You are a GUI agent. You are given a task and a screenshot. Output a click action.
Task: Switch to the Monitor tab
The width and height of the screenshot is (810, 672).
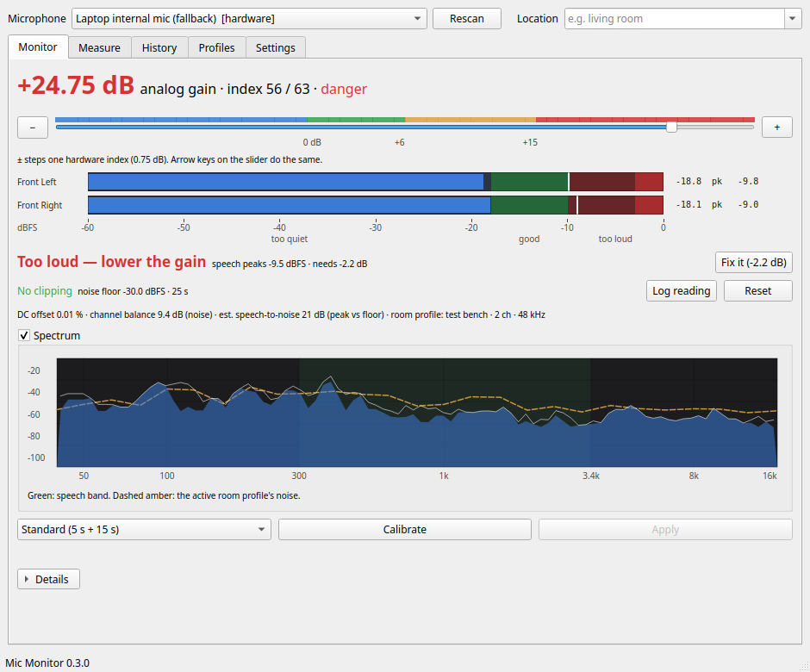point(38,47)
